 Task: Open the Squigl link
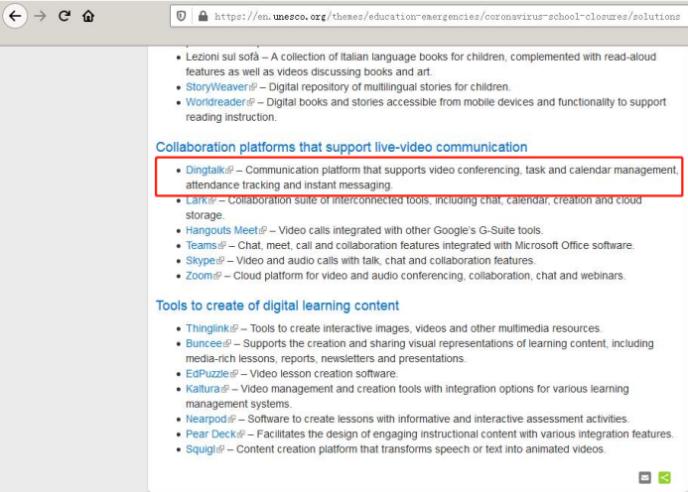[x=201, y=449]
